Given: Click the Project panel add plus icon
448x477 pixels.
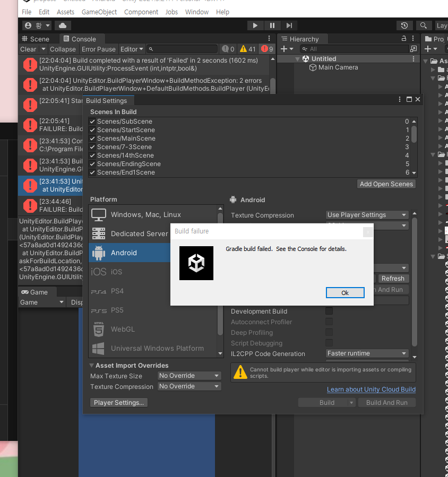Looking at the screenshot, I should pyautogui.click(x=428, y=49).
